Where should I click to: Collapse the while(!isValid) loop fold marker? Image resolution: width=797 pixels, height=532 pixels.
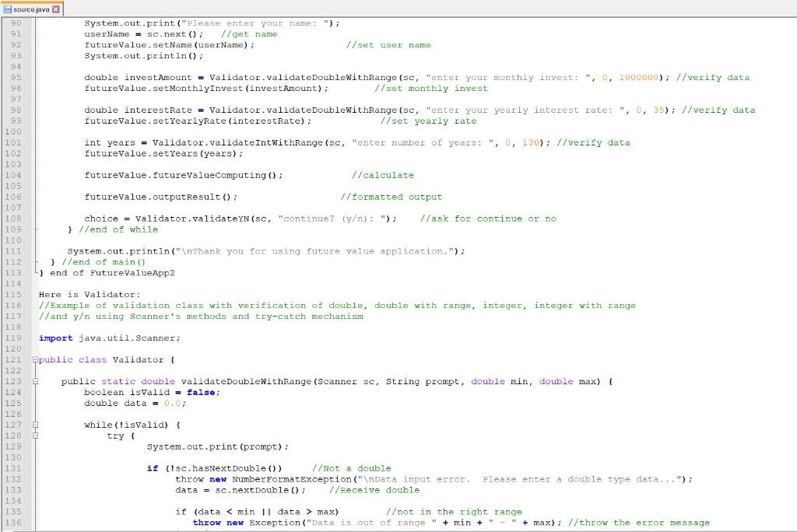[x=34, y=425]
